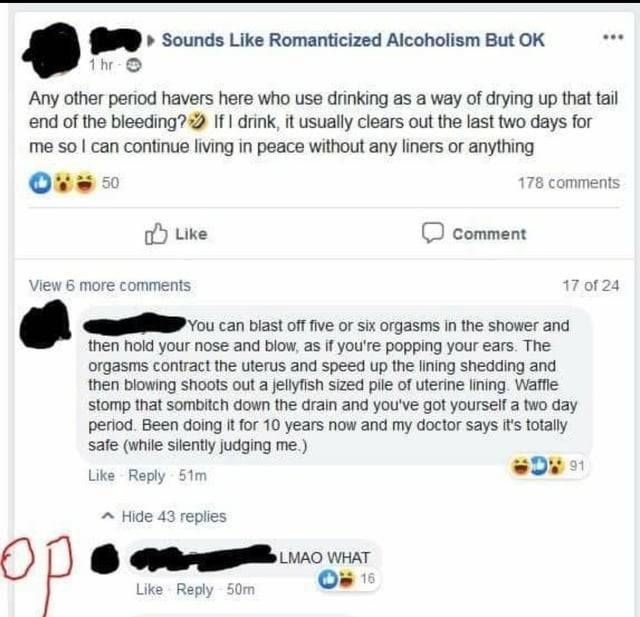Viewport: 640px width, 617px height.
Task: Expand View 6 more comments
Action: click(x=110, y=285)
